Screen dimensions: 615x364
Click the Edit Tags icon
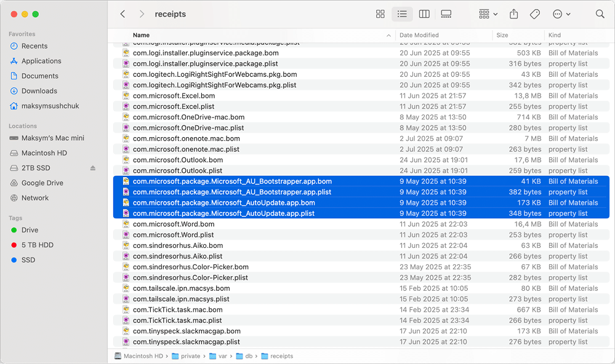coord(534,14)
